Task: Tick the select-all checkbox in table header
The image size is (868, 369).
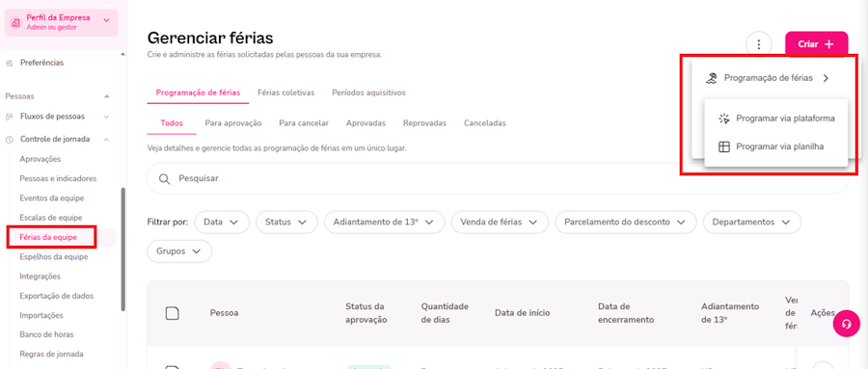Action: coord(173,313)
